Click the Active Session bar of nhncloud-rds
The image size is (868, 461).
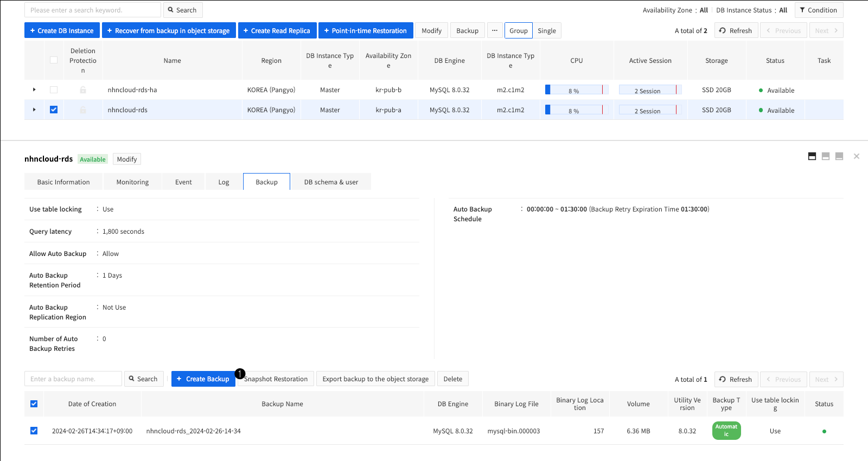click(x=650, y=110)
